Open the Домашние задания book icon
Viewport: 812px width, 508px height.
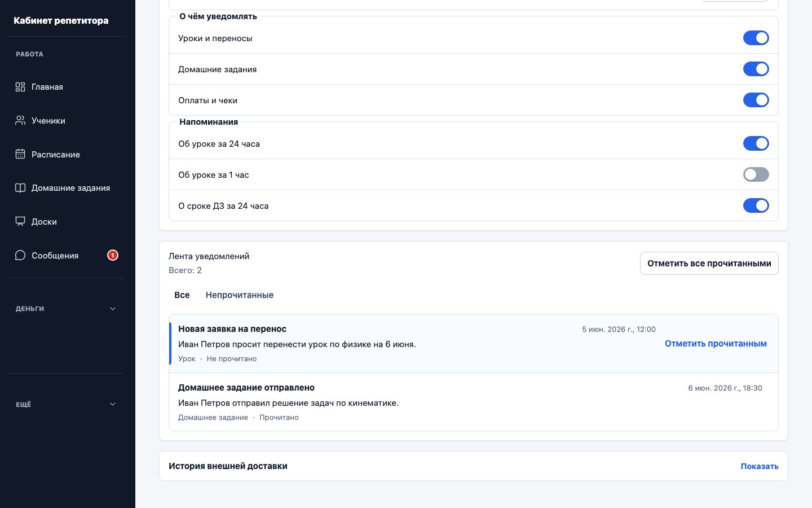20,188
